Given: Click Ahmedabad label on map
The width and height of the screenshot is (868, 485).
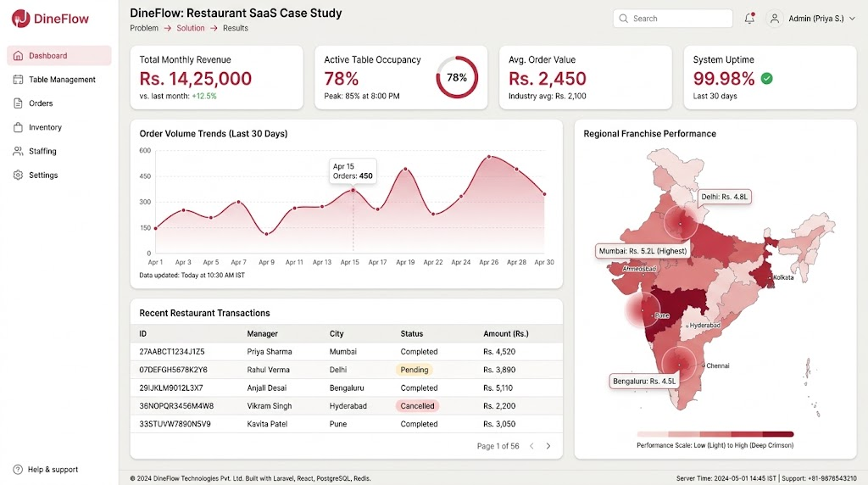Looking at the screenshot, I should (x=639, y=269).
